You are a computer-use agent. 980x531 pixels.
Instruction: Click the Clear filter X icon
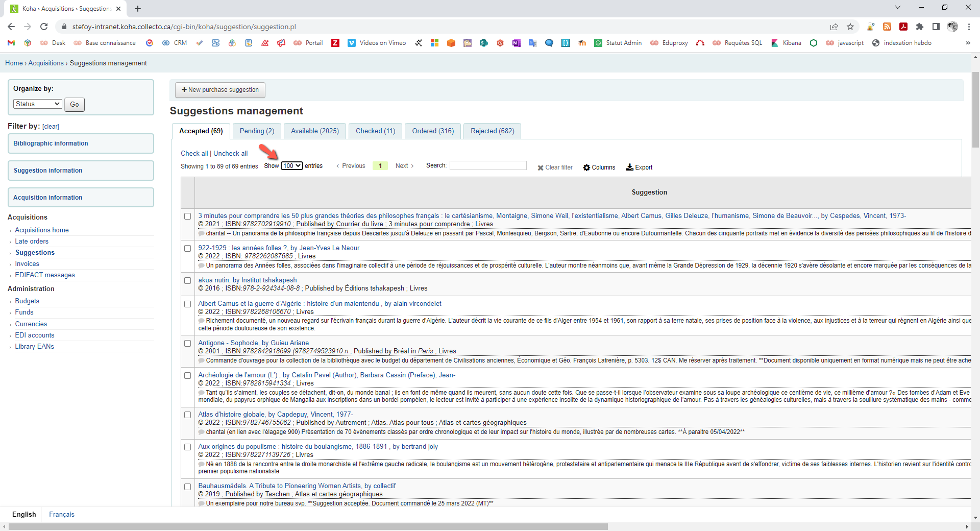(x=541, y=167)
